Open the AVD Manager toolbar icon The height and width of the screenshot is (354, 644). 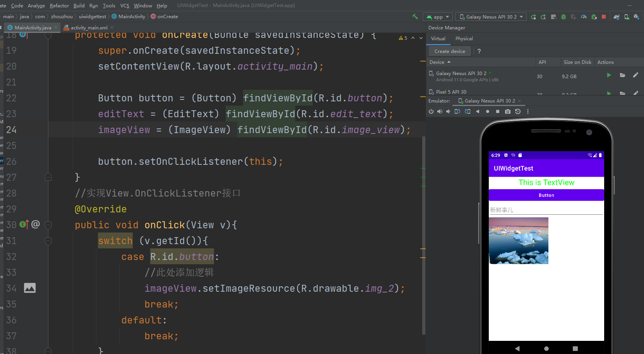click(x=627, y=17)
